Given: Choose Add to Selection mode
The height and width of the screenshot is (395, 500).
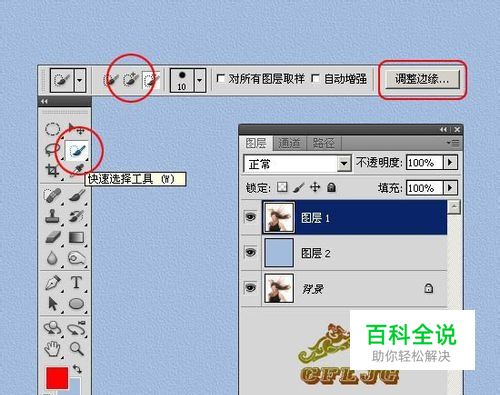Looking at the screenshot, I should tap(131, 80).
